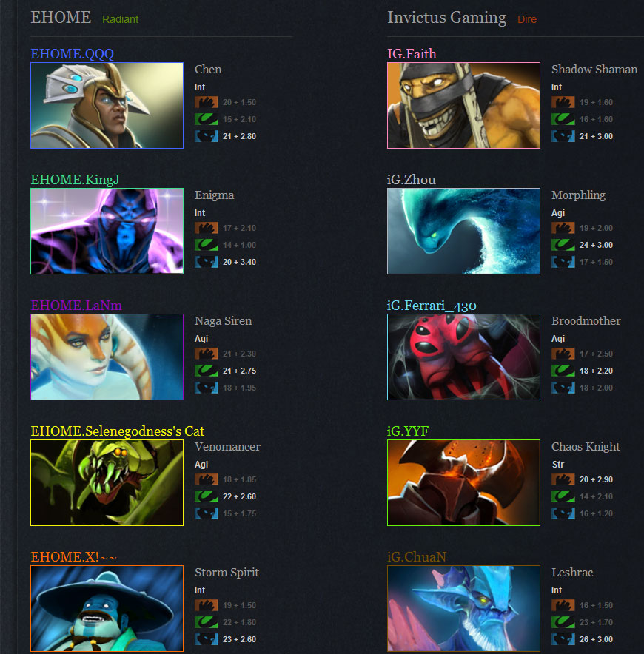
Task: Click Naga Siren's agility attribute icon
Action: tap(207, 371)
